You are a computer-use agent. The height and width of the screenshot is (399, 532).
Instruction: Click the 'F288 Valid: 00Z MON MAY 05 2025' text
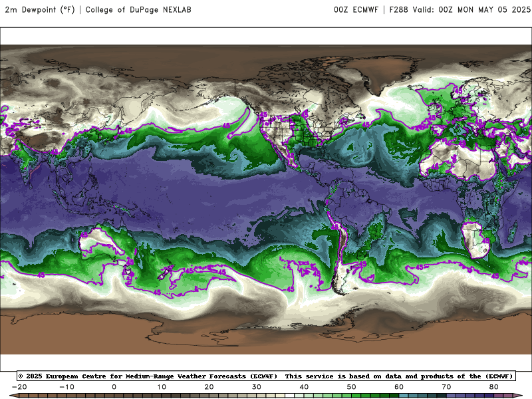click(460, 9)
